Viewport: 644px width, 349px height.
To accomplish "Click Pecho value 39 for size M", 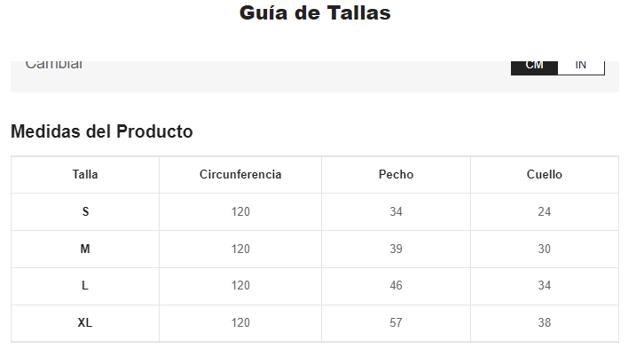I will pyautogui.click(x=396, y=250).
